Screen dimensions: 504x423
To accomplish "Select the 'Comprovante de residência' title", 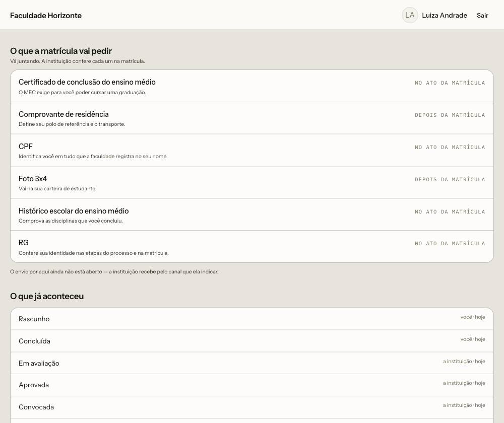I will tap(64, 114).
